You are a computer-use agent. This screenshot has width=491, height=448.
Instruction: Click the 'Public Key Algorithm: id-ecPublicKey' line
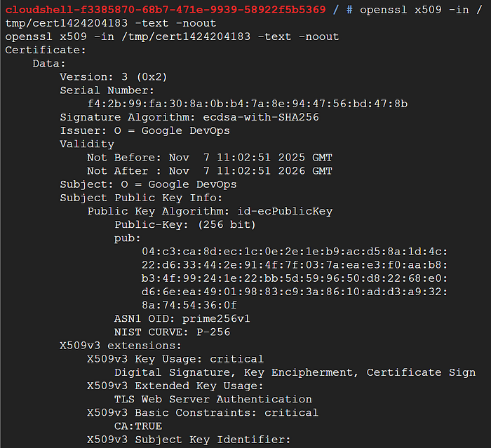click(210, 211)
